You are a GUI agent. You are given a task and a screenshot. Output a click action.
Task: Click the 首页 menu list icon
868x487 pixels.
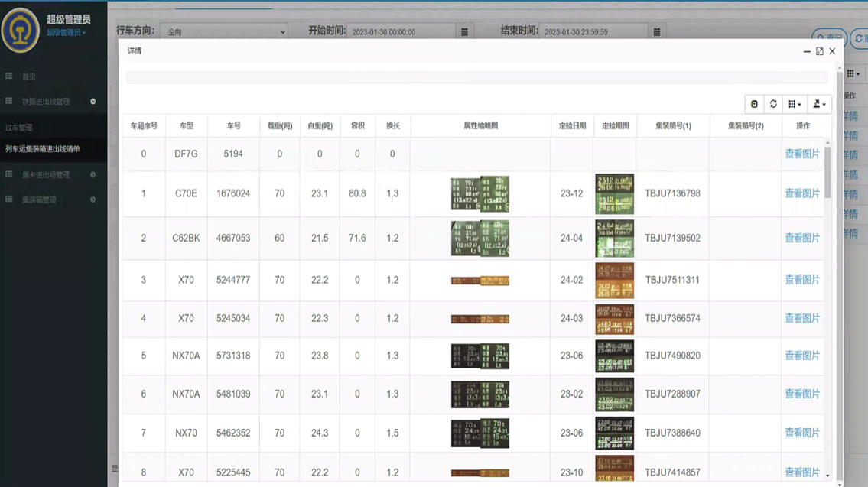(x=9, y=76)
